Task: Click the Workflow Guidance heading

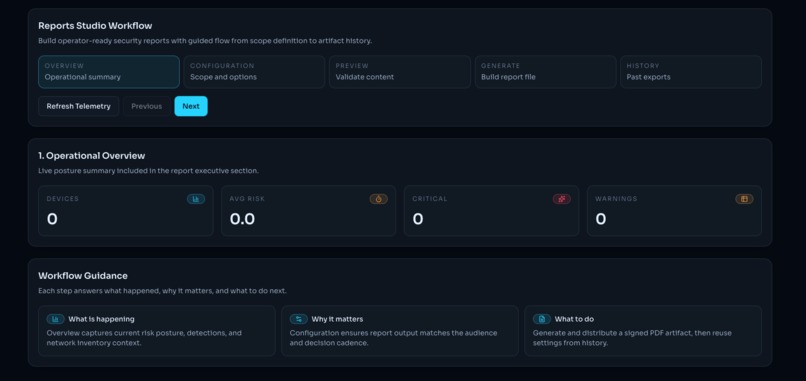Action: [83, 276]
